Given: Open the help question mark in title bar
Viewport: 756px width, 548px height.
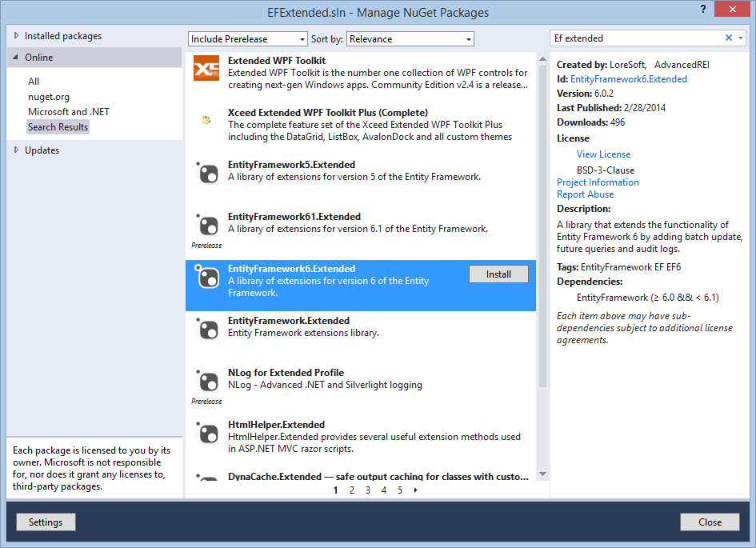Looking at the screenshot, I should (x=703, y=9).
